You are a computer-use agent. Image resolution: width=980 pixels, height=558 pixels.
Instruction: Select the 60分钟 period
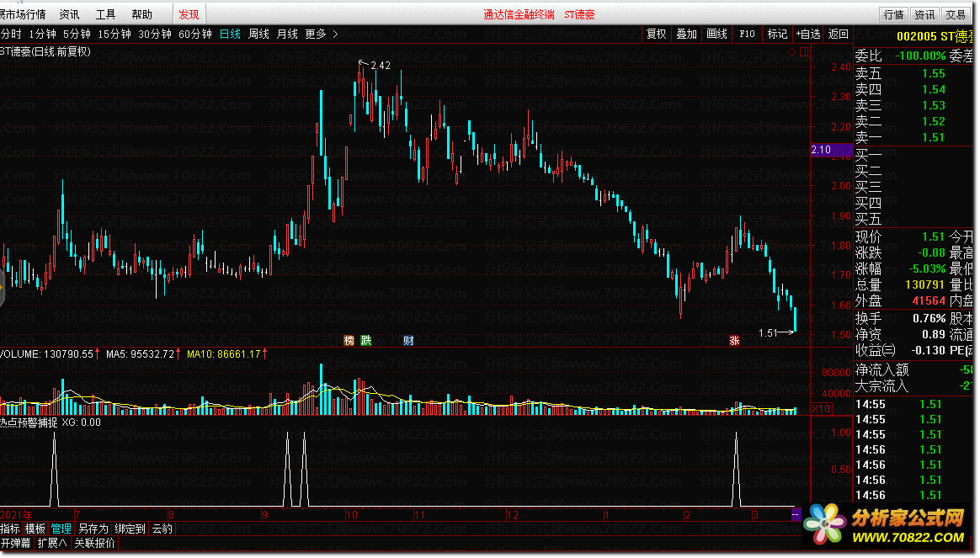coord(195,34)
